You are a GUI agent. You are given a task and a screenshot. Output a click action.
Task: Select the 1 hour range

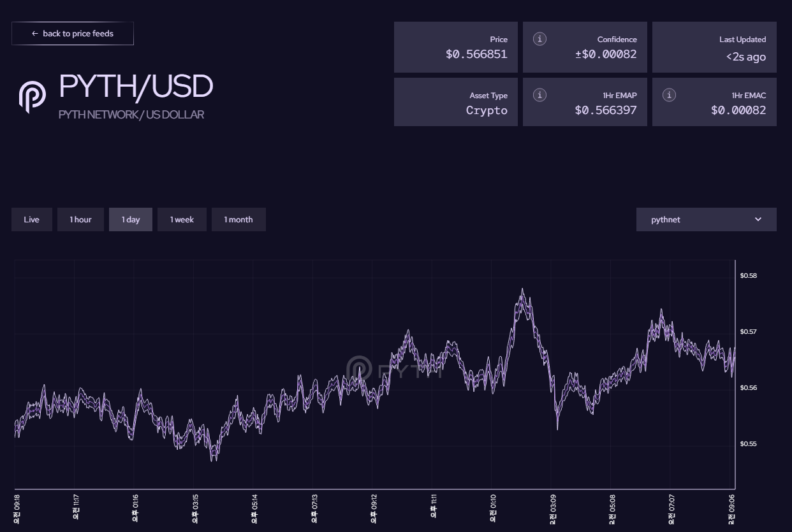pyautogui.click(x=80, y=219)
